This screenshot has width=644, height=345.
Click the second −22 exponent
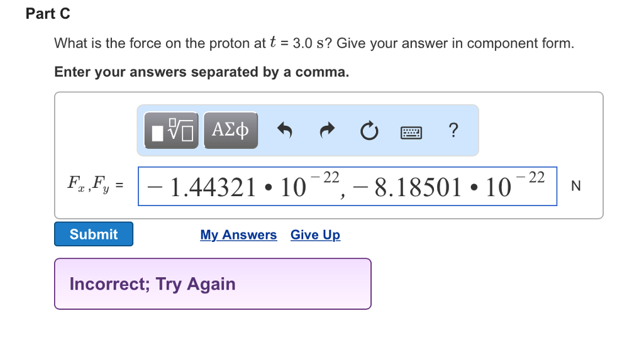point(530,177)
